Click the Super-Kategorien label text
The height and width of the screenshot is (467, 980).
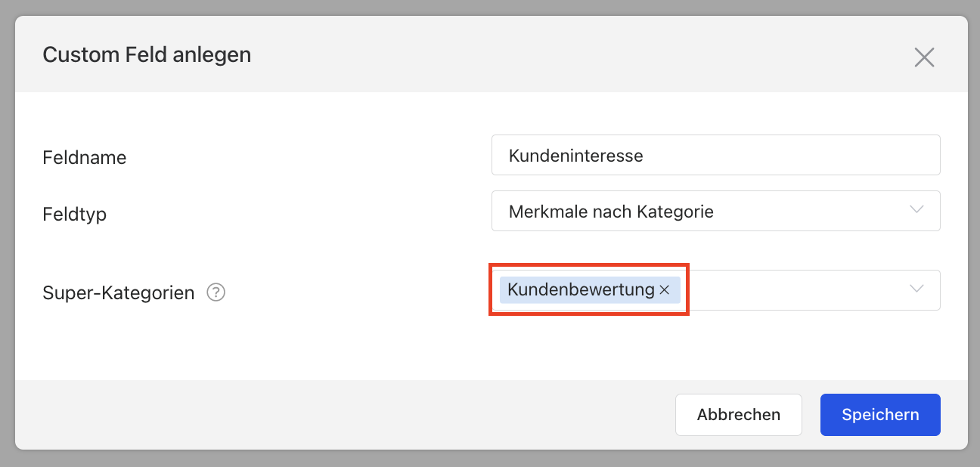click(x=119, y=292)
